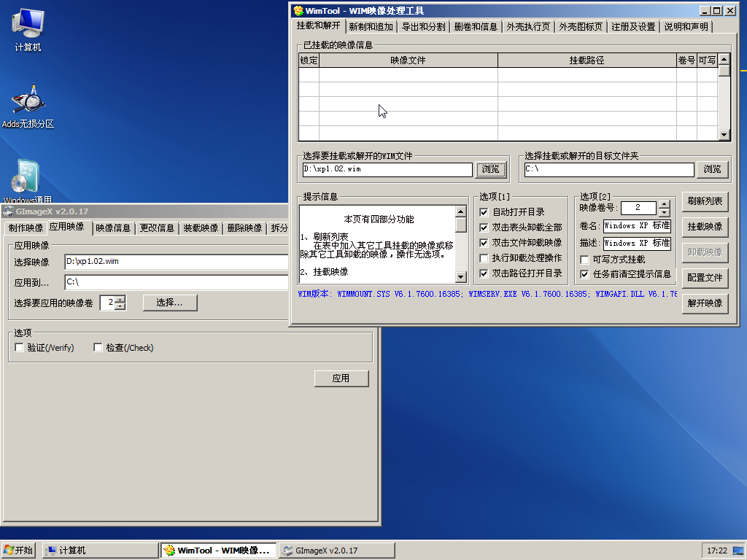The height and width of the screenshot is (560, 747).
Task: Click the 挂载路径 column header
Action: 587,61
